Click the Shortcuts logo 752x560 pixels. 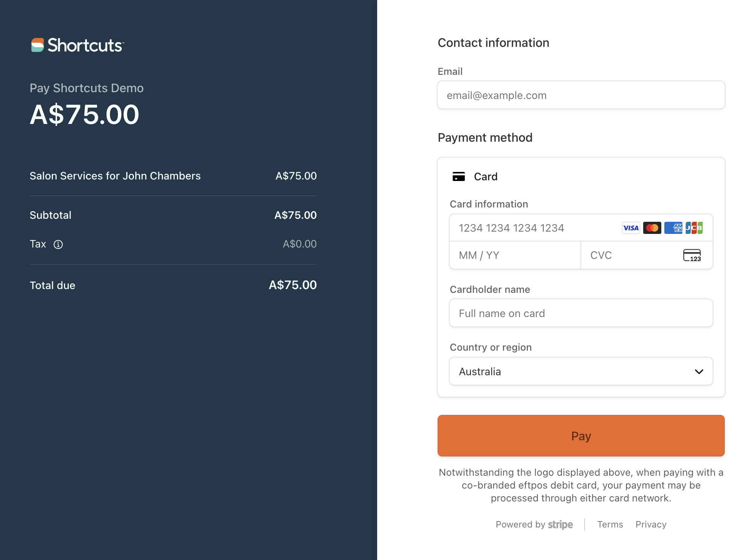[x=77, y=45]
